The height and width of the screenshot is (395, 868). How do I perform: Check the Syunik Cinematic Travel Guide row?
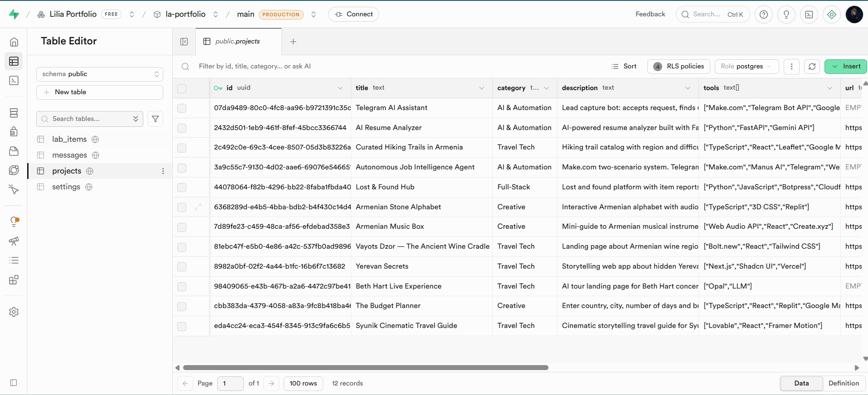point(182,326)
